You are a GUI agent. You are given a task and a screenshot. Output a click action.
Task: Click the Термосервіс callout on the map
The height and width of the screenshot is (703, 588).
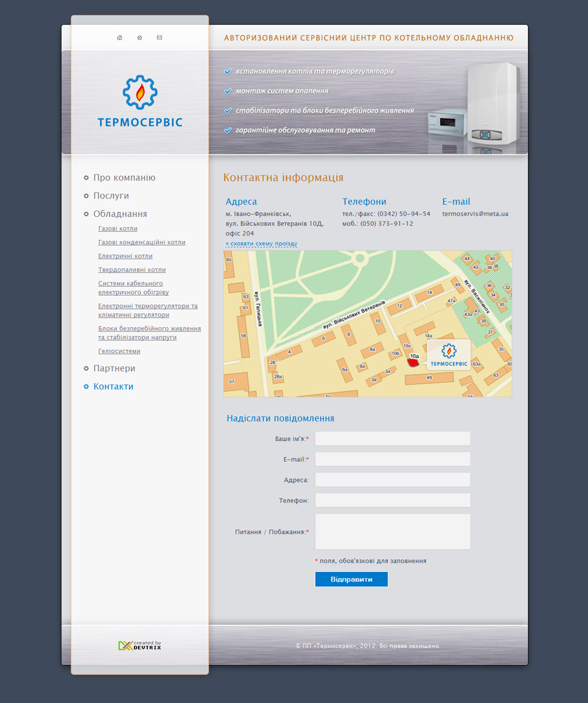point(449,354)
